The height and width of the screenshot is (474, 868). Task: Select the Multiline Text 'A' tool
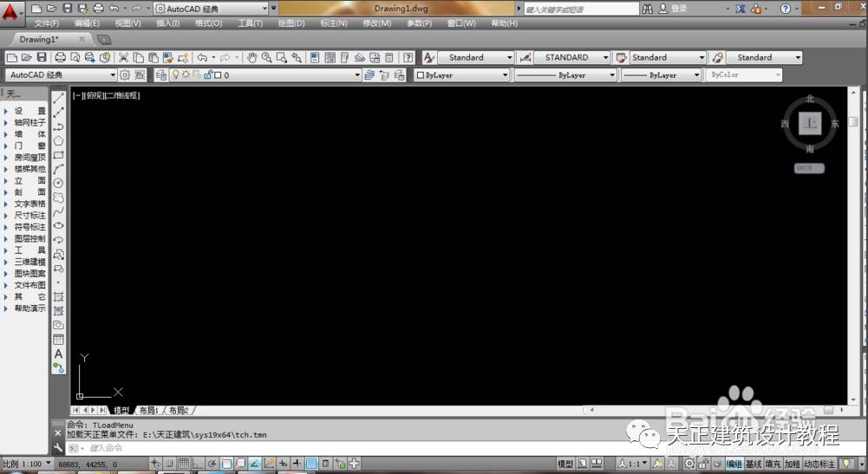pos(59,354)
